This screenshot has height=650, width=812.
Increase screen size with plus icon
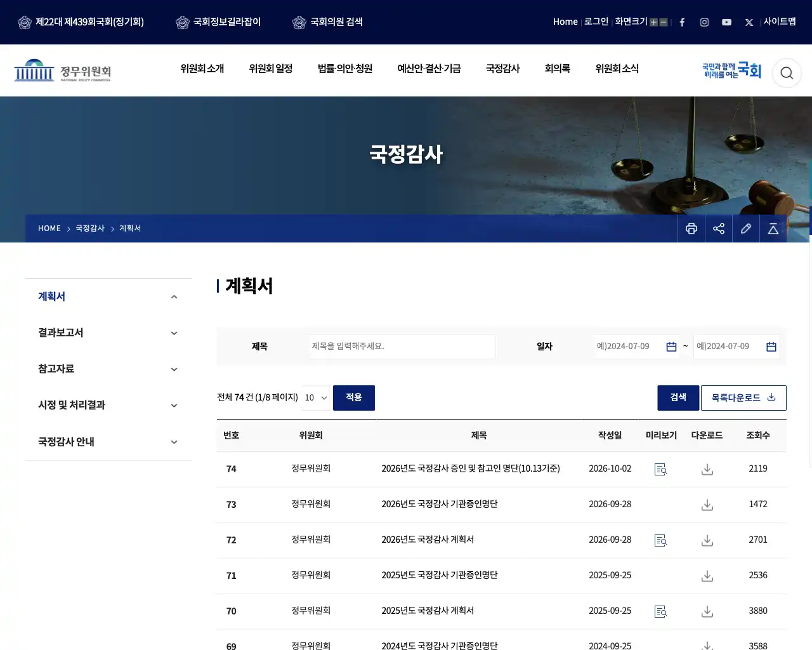click(x=653, y=22)
